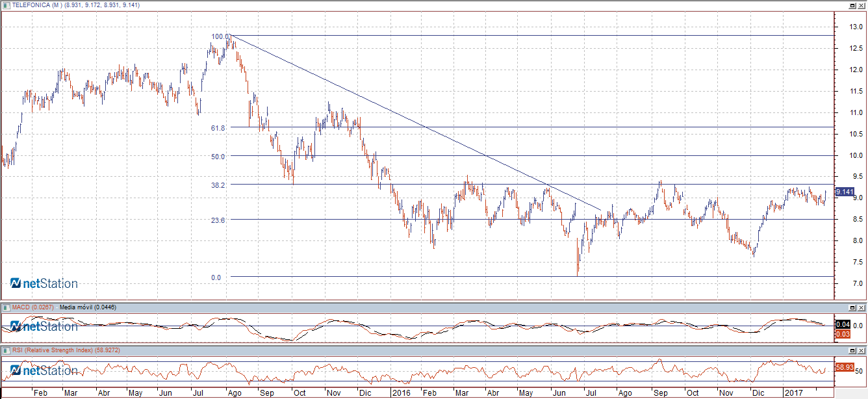
Task: Select the Media móvil (0.0446) label
Action: [88, 307]
